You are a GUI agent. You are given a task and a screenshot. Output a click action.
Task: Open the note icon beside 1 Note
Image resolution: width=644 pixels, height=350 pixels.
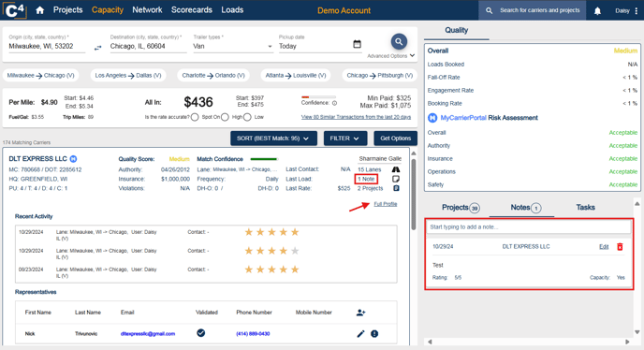396,179
